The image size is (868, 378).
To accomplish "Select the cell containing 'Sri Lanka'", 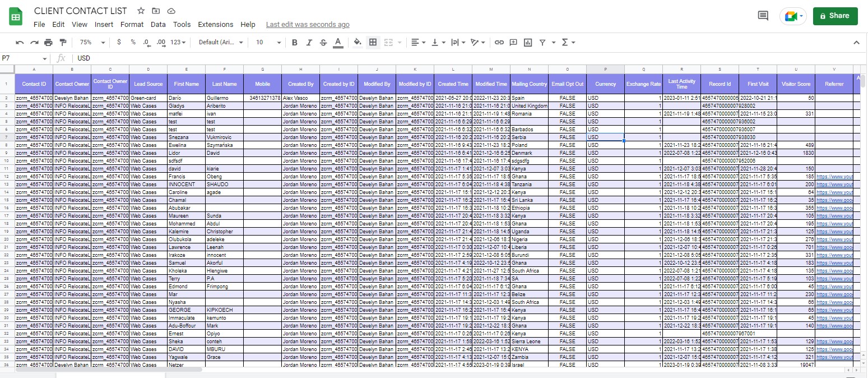I will 529,200.
